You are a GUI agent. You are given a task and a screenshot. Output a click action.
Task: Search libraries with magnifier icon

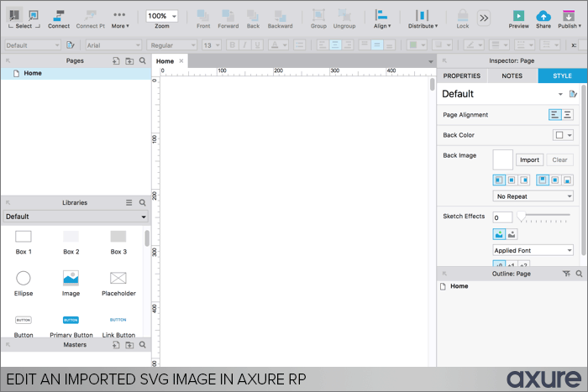pos(143,202)
